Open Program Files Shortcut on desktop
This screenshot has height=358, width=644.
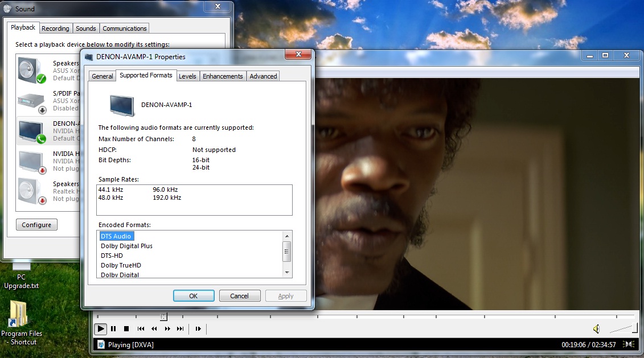click(22, 323)
